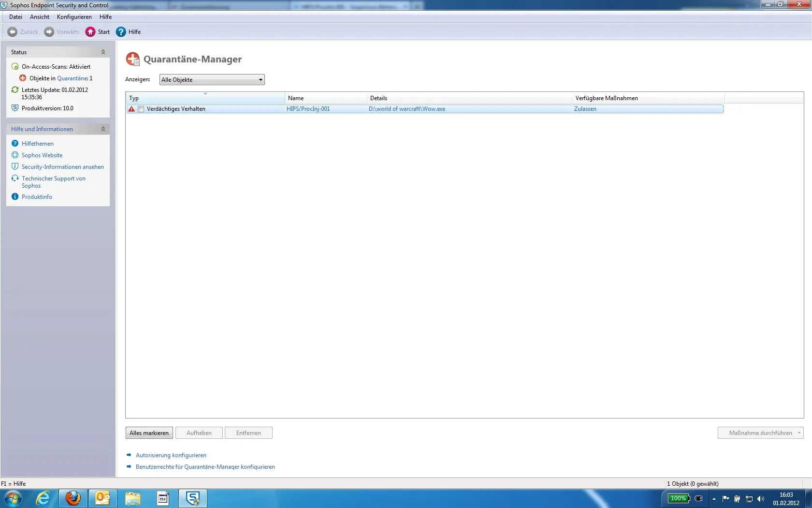812x508 pixels.
Task: Launch Internet Explorer from taskbar
Action: click(43, 498)
